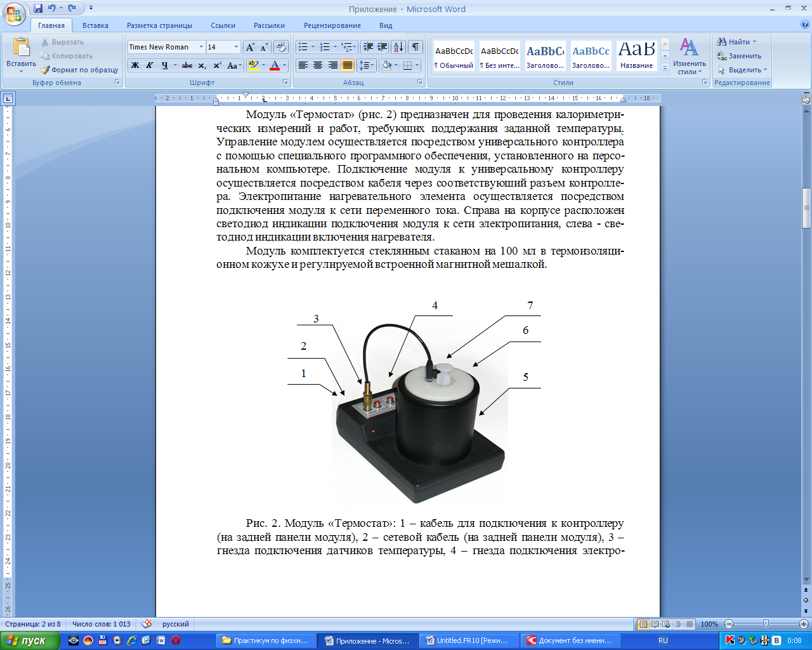Toggle ruler button above scrollbar
This screenshot has height=650, width=812.
coord(806,100)
